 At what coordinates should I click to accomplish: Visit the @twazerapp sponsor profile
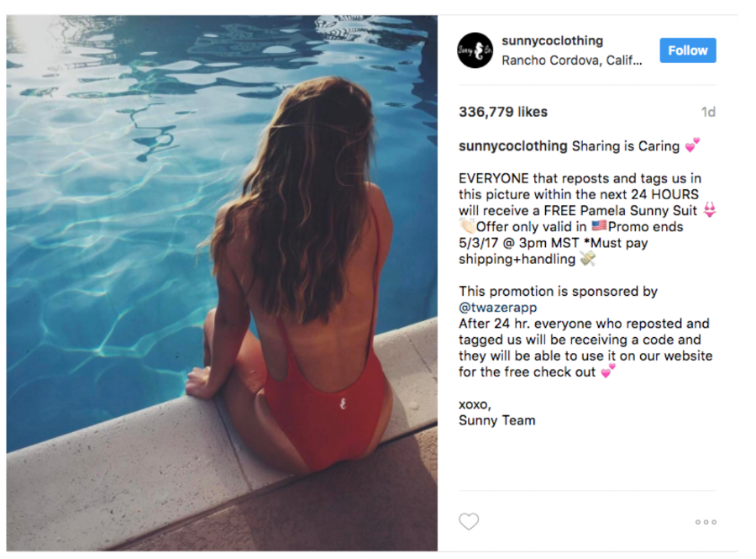click(x=497, y=308)
